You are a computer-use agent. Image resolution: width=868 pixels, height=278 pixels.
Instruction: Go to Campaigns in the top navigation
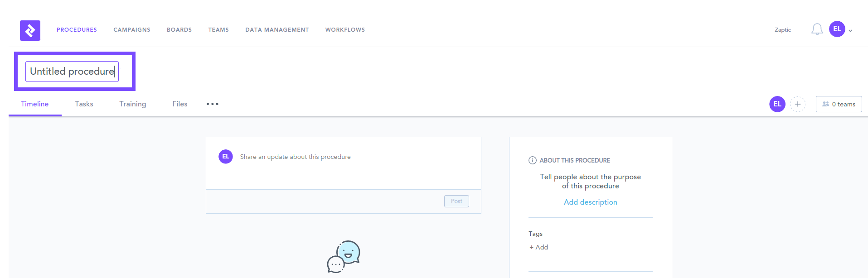[131, 30]
